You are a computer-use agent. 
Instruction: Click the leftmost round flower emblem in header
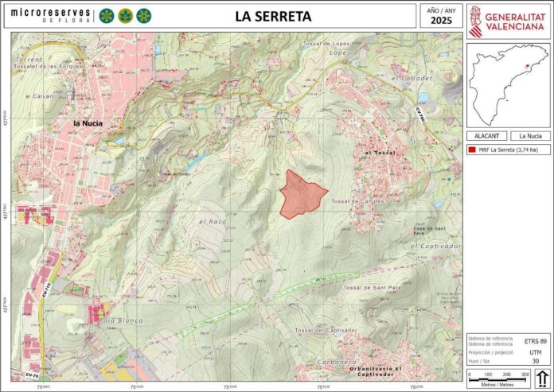click(107, 16)
